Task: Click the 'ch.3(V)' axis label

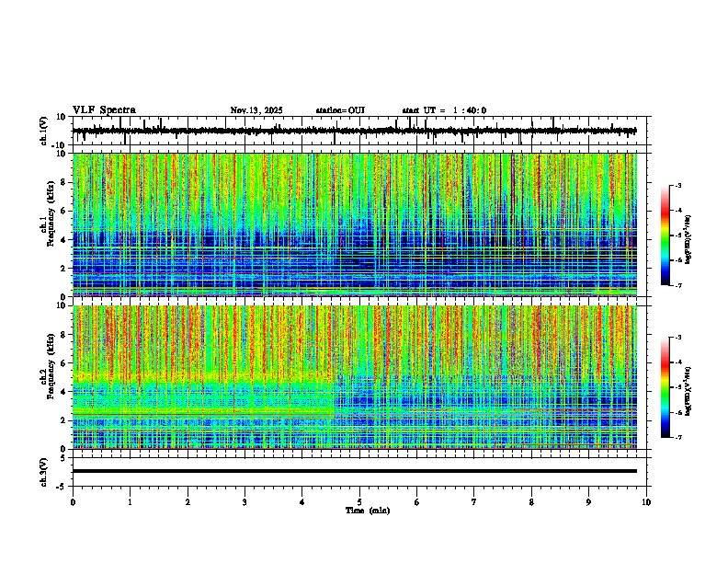Action: (x=44, y=472)
